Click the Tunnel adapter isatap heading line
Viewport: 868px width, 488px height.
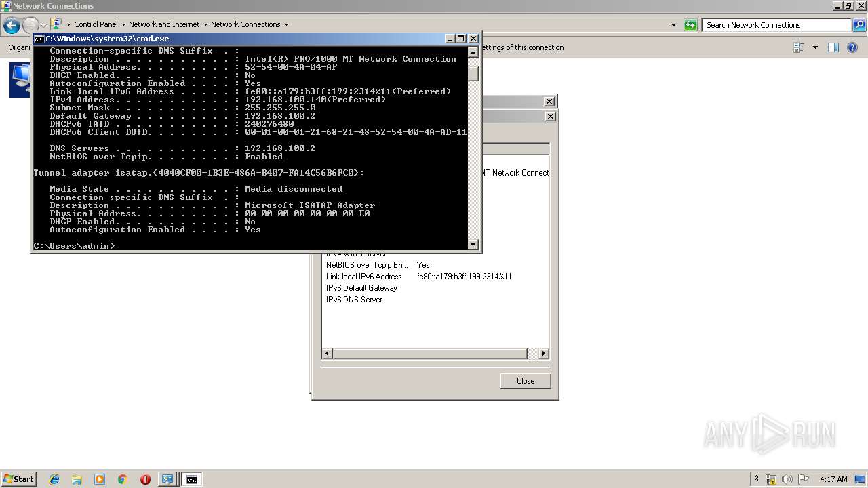coord(199,173)
